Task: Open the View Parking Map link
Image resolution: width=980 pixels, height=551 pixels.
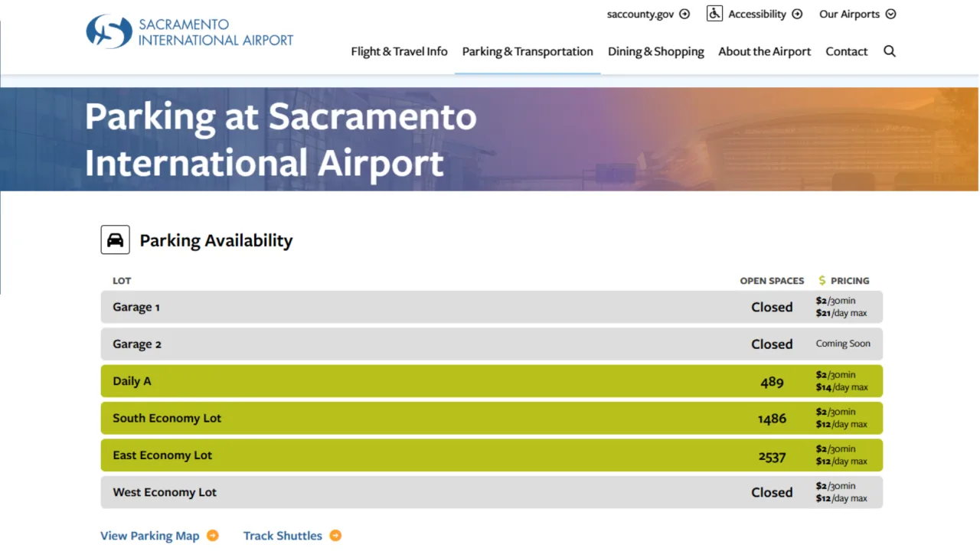Action: (x=150, y=536)
